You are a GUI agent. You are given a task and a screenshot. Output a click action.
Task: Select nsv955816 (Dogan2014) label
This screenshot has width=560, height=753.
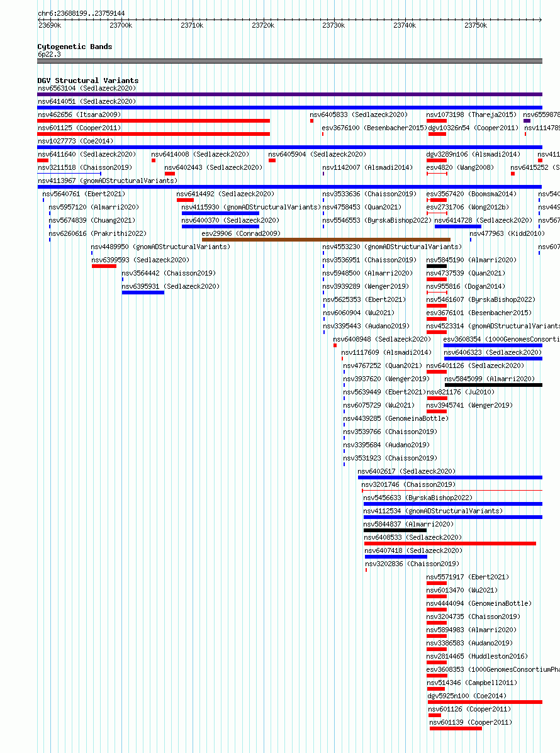click(x=466, y=286)
